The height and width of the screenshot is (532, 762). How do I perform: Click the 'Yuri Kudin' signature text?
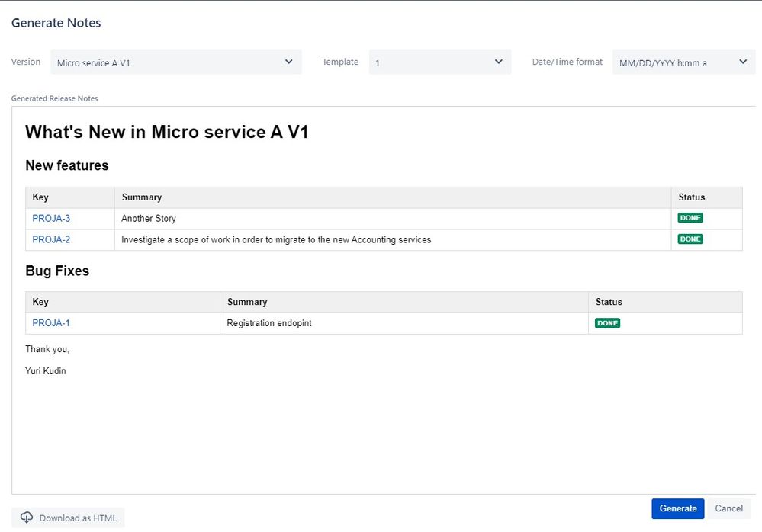pos(46,371)
